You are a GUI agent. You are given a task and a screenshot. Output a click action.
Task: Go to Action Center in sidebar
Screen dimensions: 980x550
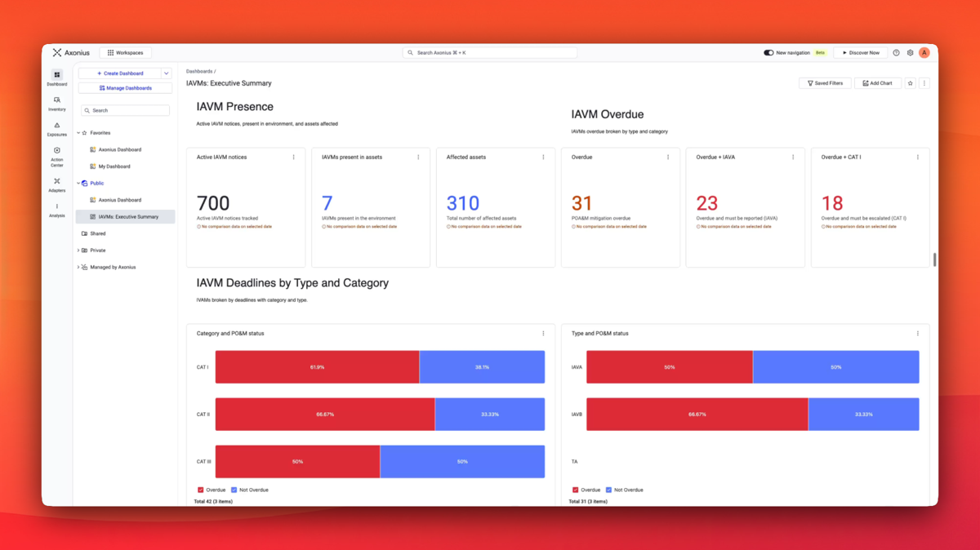coord(56,157)
